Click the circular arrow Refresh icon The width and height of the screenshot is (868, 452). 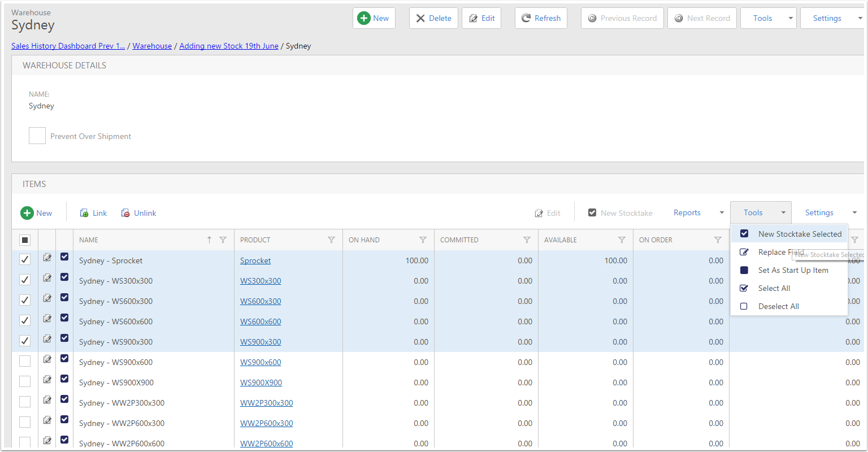click(526, 18)
